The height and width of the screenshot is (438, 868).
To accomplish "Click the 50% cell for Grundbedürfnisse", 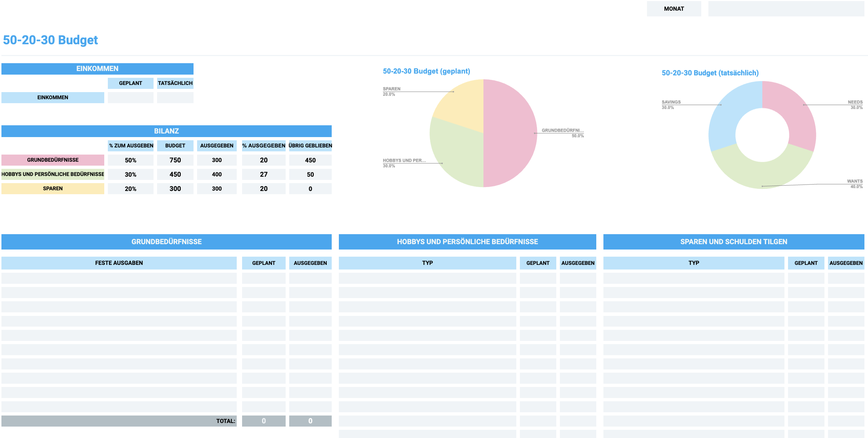I will click(131, 160).
